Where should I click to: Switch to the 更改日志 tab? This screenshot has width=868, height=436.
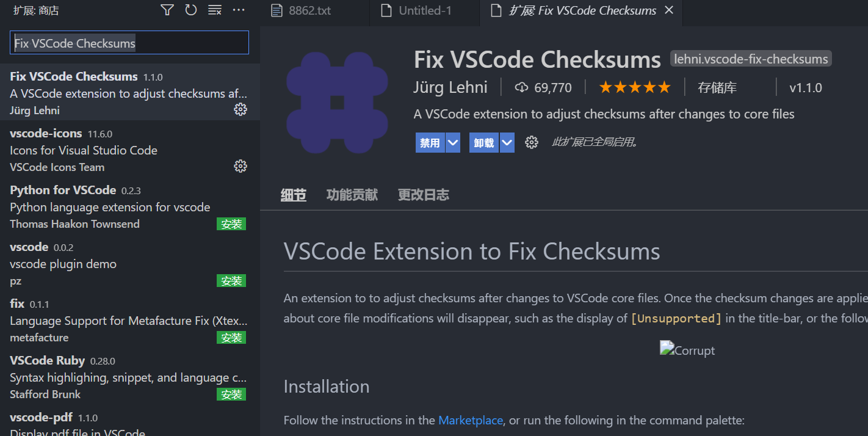(423, 195)
